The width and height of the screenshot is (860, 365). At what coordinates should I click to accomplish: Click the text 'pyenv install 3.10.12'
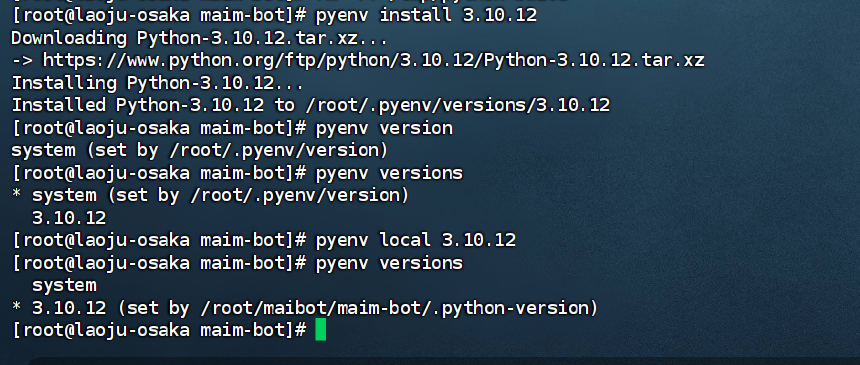(x=426, y=15)
